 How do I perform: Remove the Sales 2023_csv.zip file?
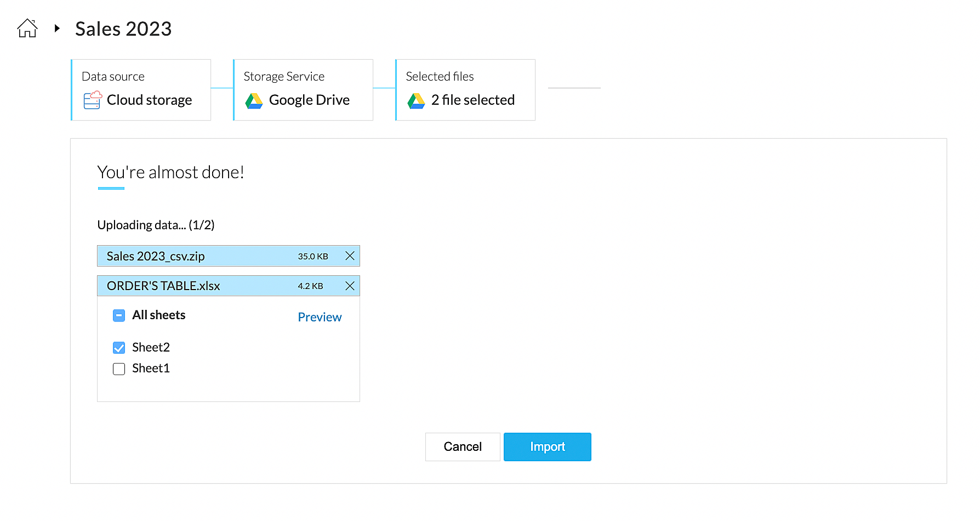(x=350, y=256)
